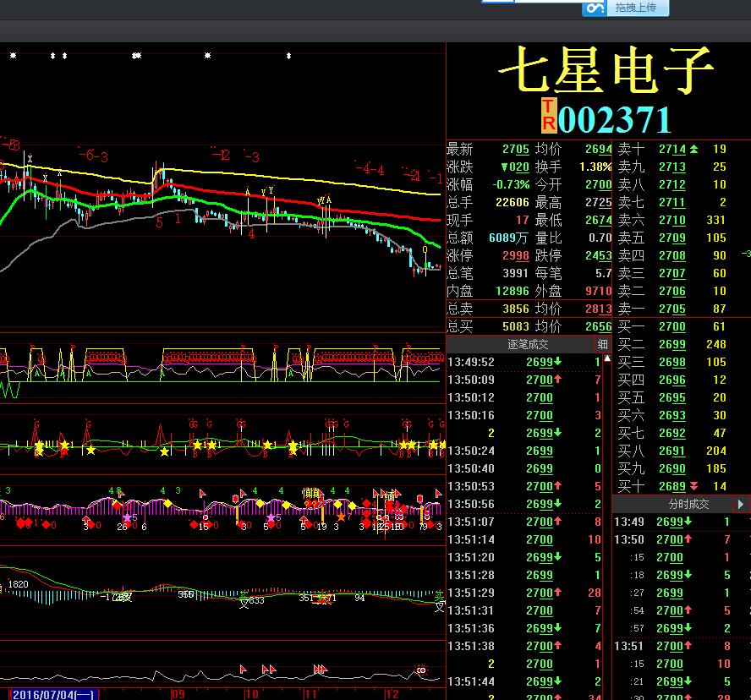Click the stock code 002371

coord(615,120)
